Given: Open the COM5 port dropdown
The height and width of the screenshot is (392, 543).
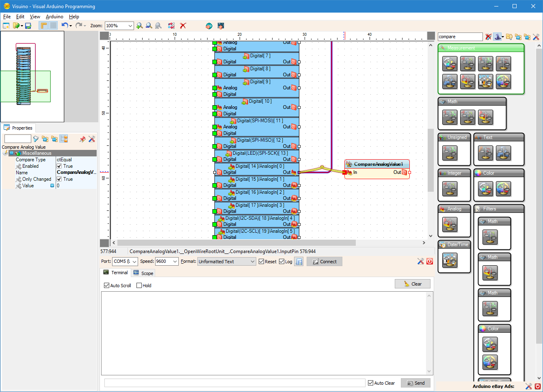Looking at the screenshot, I should [125, 262].
